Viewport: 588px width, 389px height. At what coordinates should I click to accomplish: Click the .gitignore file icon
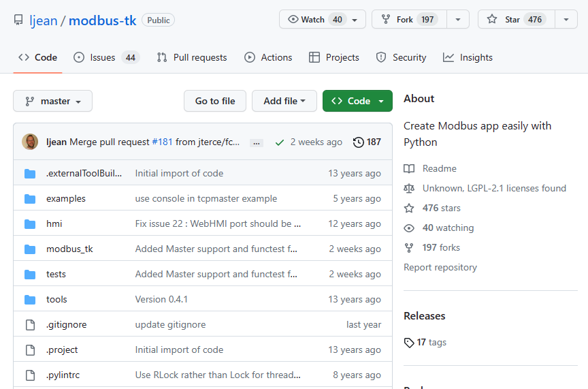coord(30,325)
